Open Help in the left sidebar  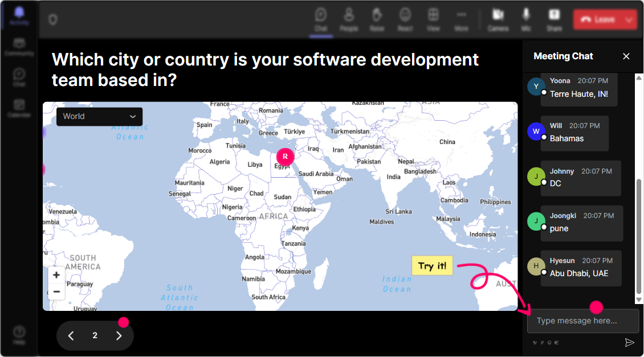pyautogui.click(x=19, y=335)
